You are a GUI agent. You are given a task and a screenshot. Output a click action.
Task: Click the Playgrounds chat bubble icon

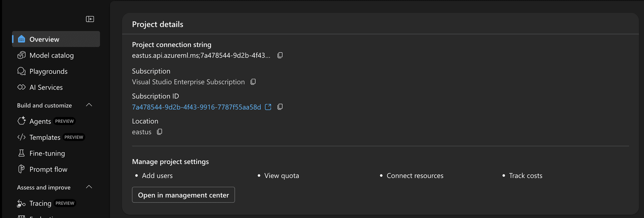[x=21, y=71]
